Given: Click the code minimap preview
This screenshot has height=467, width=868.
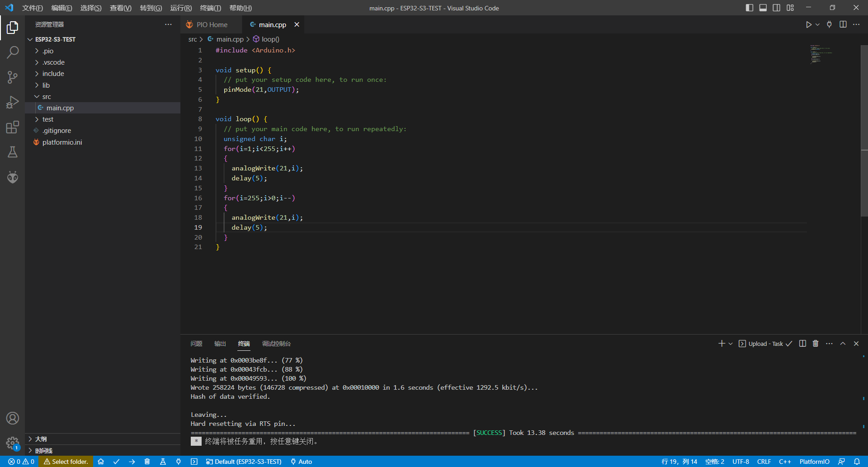Looking at the screenshot, I should point(821,54).
